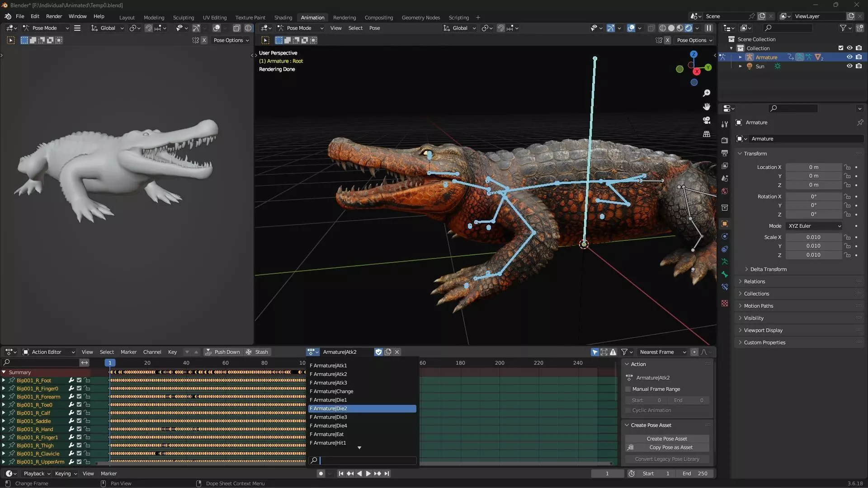Screen dimensions: 868x488
Task: Expand the Relations panel
Action: [x=754, y=282]
